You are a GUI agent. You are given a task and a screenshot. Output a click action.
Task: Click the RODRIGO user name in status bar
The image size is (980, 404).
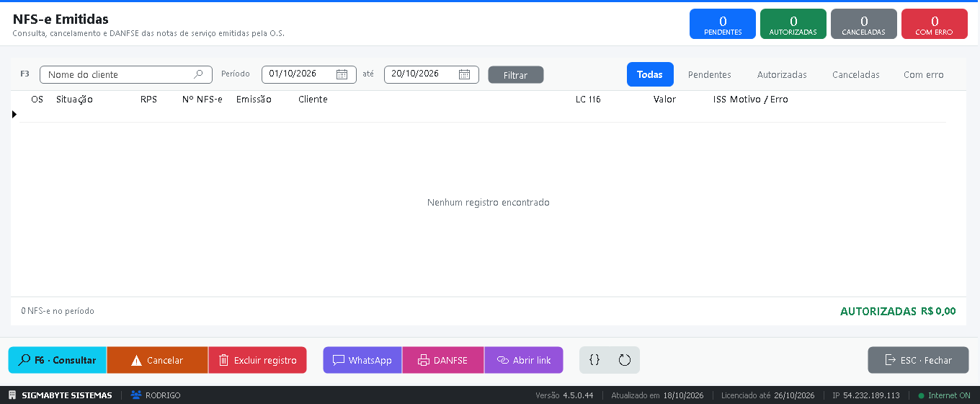(x=163, y=395)
